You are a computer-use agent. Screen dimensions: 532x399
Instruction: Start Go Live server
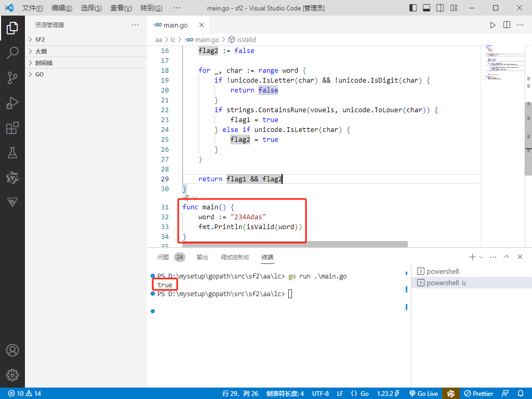click(424, 394)
